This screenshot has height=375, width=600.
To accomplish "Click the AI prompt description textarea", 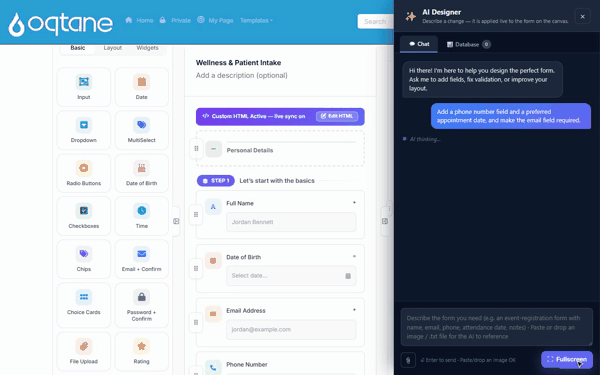I will (497, 327).
